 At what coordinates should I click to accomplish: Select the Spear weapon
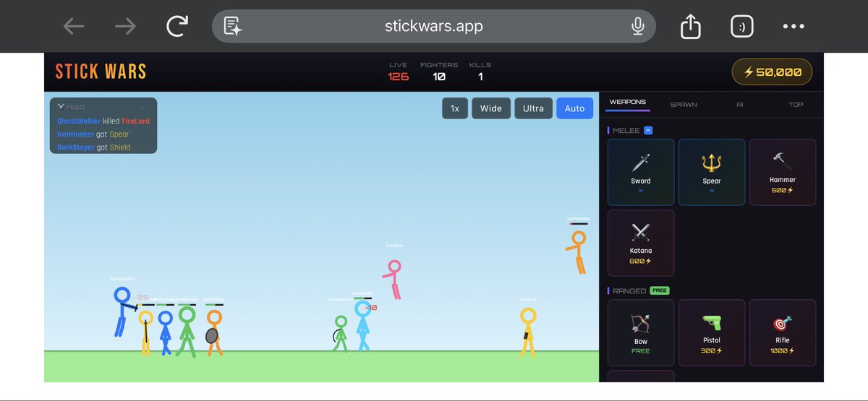tap(712, 172)
